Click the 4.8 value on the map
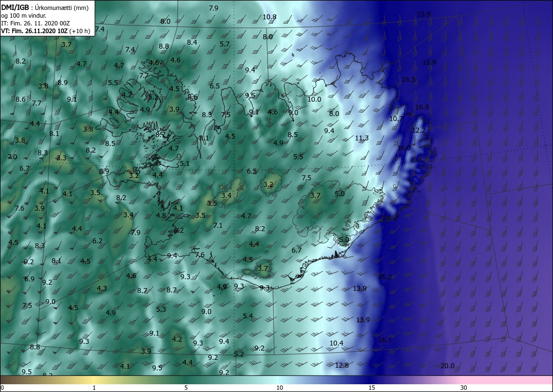The image size is (553, 392). point(161,216)
